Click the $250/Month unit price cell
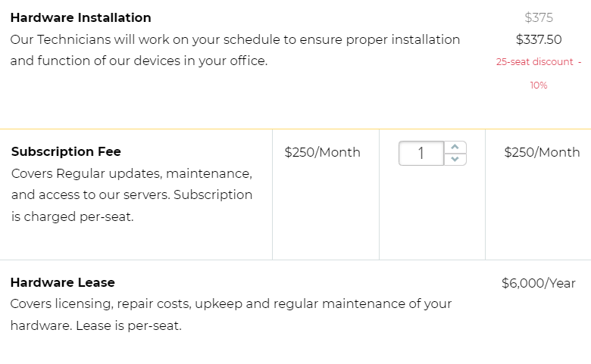The image size is (591, 364). coord(322,152)
